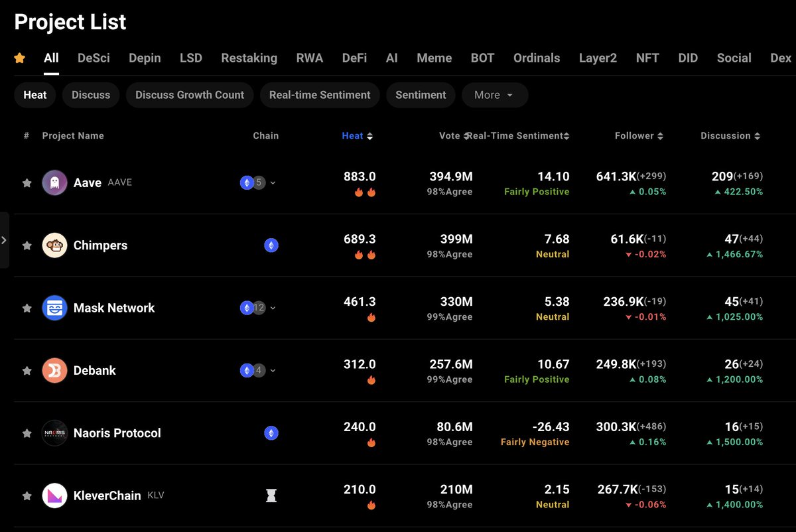The height and width of the screenshot is (532, 796).
Task: Switch to the Depin tab
Action: [145, 58]
